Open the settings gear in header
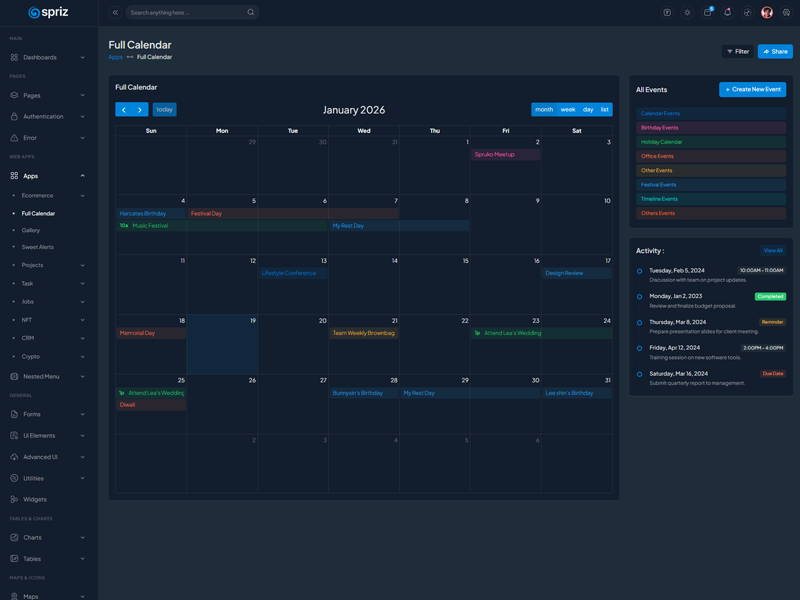Viewport: 800px width, 600px height. tap(787, 13)
